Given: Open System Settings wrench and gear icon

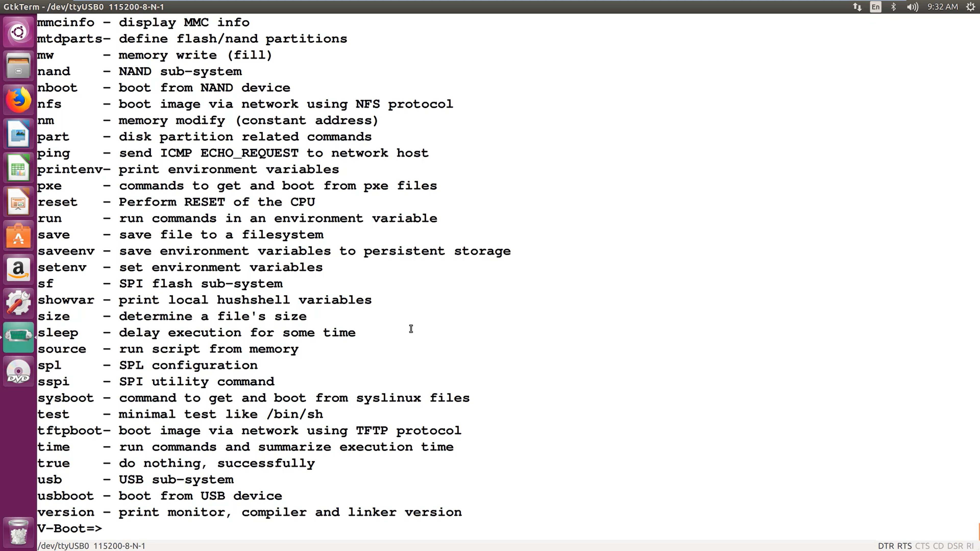Looking at the screenshot, I should (18, 304).
